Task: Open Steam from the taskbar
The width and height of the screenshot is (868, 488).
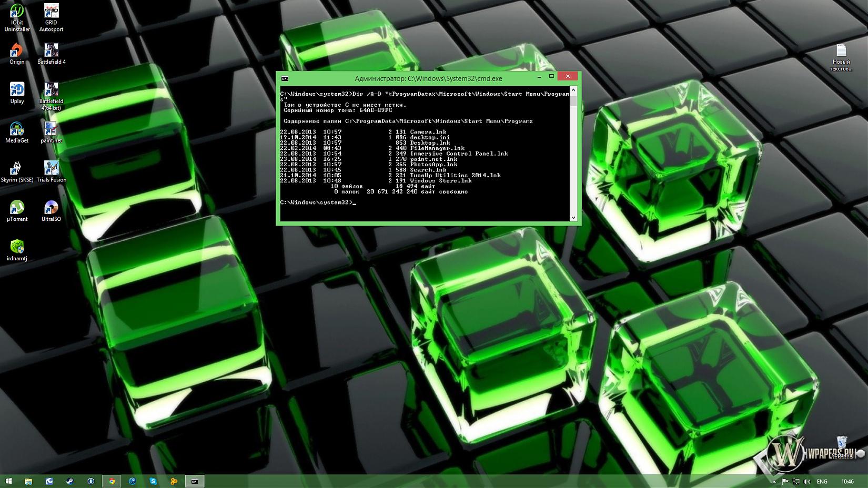Action: [70, 481]
